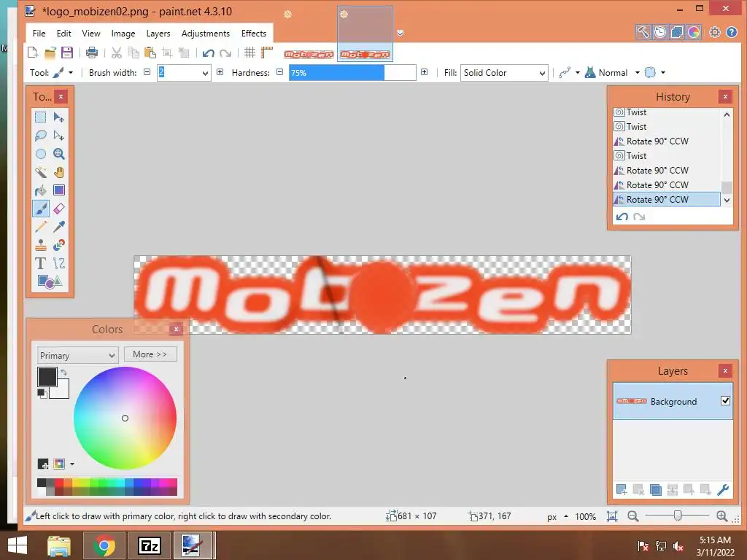Swap primary and secondary colors
This screenshot has width=747, height=560.
(64, 372)
